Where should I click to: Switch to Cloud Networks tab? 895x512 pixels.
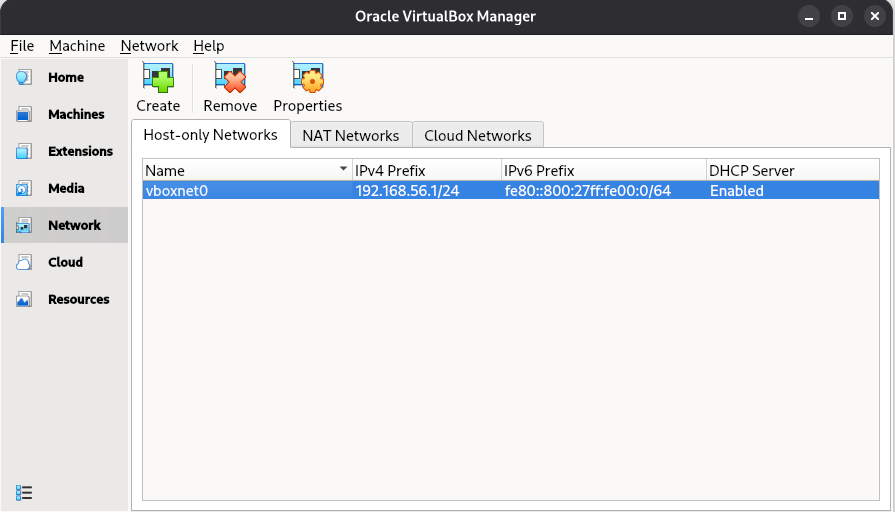coord(478,136)
